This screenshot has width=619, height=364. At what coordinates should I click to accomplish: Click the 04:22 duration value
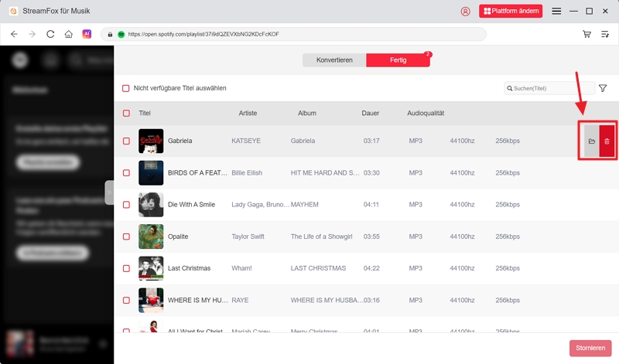371,268
